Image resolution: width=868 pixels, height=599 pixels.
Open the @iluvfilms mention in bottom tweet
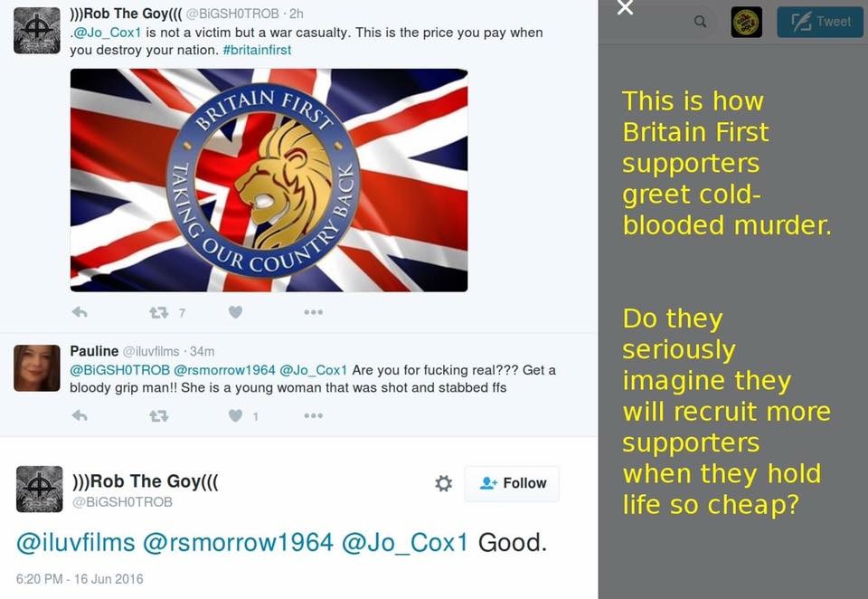(x=76, y=543)
